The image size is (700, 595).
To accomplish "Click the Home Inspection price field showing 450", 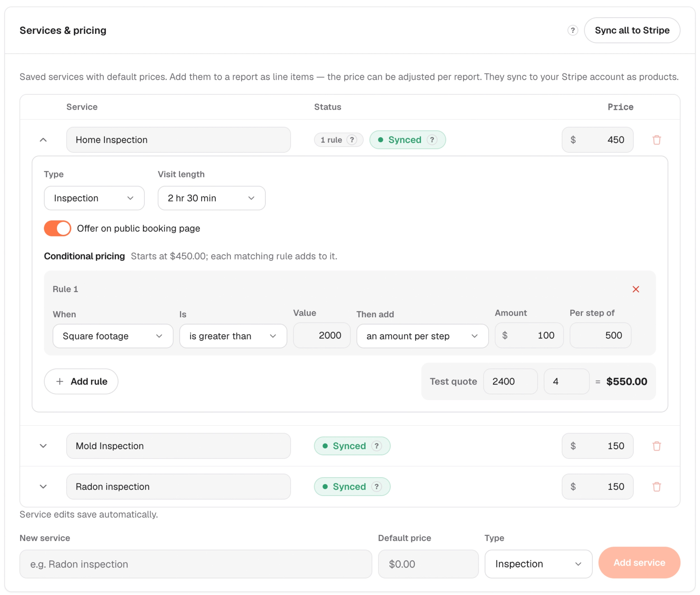I will 597,140.
